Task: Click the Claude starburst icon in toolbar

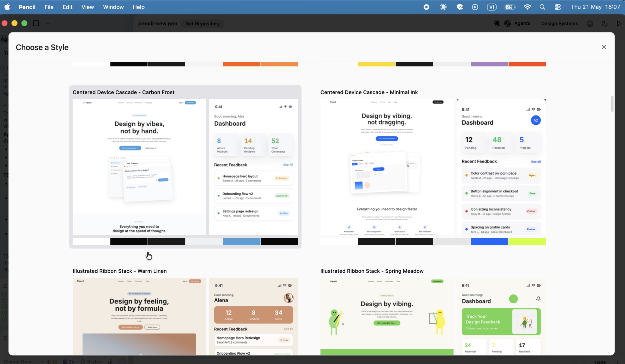Action: (497, 23)
